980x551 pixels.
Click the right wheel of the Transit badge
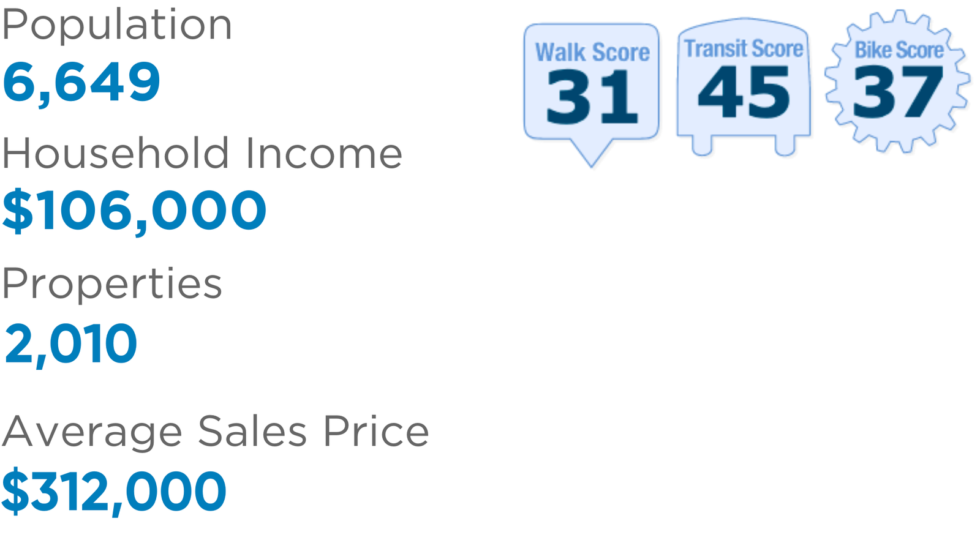pyautogui.click(x=785, y=146)
